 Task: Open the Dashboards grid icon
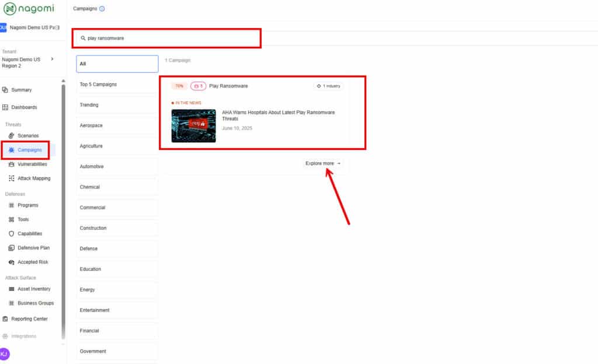5,107
